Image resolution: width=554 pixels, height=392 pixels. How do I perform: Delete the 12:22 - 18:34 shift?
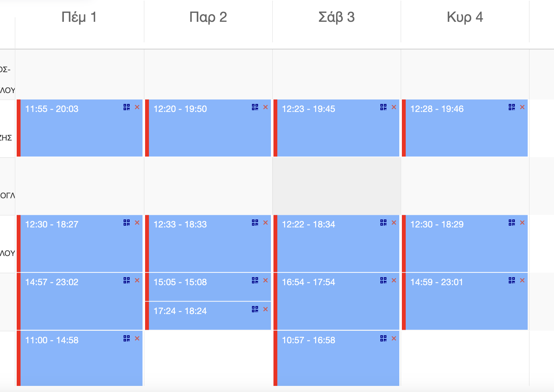[x=394, y=223]
